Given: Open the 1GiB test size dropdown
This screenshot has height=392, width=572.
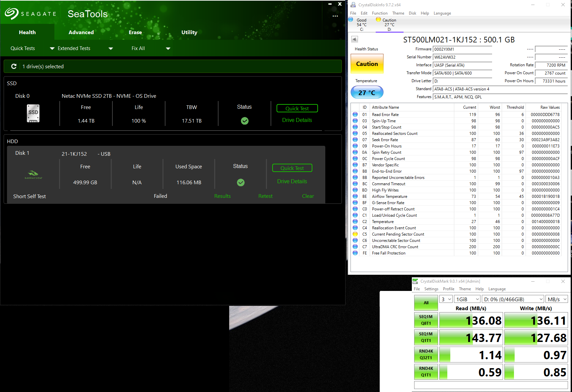Looking at the screenshot, I should tap(467, 299).
